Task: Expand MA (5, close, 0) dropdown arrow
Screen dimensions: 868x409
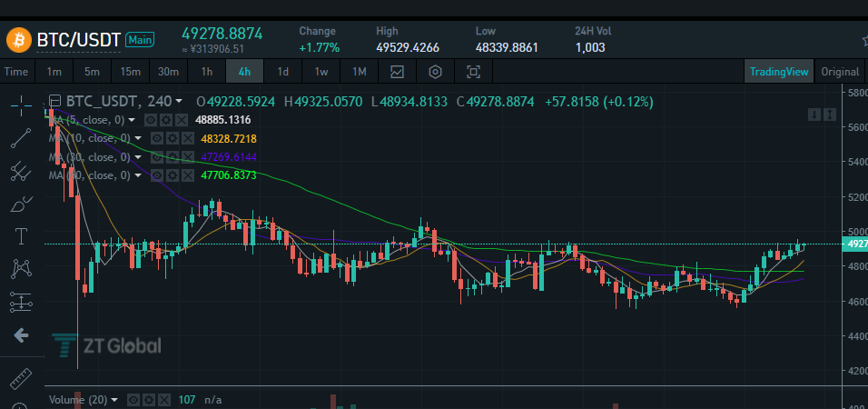Action: [132, 120]
